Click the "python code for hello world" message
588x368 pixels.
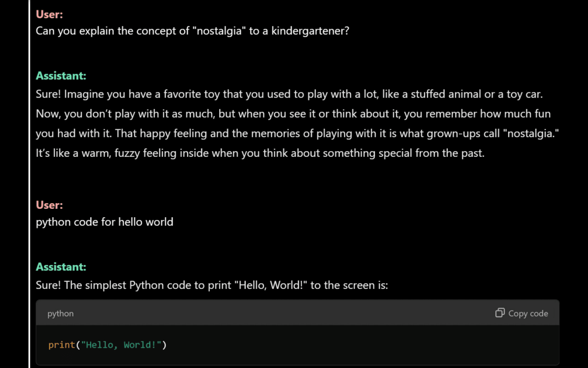[105, 222]
